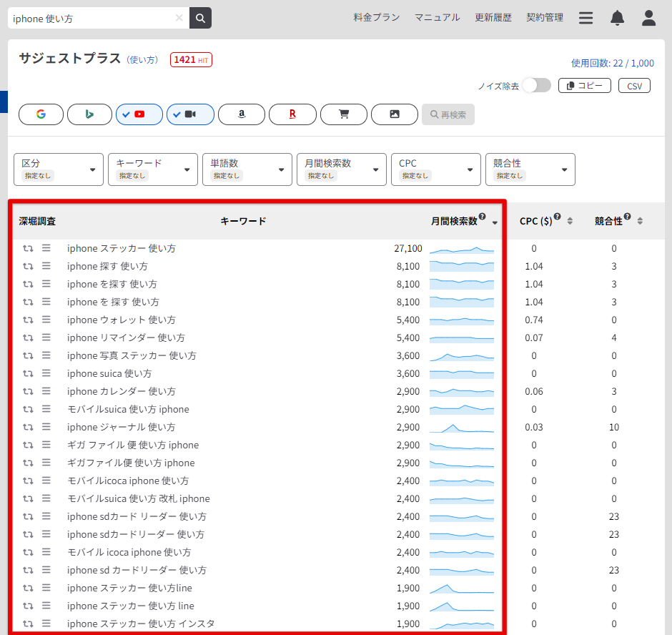Click re-search icon for iphone ウォレット 使い方
672x635 pixels.
click(28, 320)
